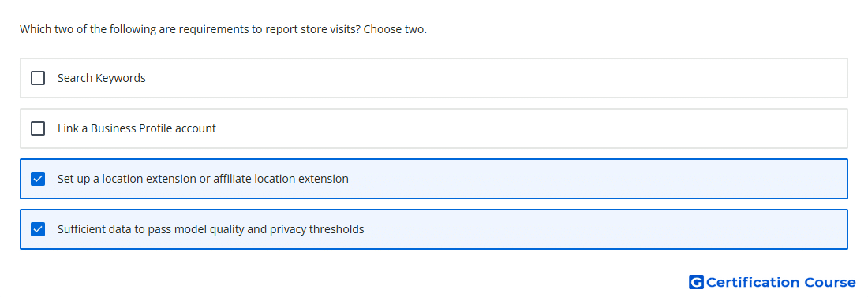868x297 pixels.
Task: Open the Certification Course brand link
Action: pyautogui.click(x=773, y=282)
